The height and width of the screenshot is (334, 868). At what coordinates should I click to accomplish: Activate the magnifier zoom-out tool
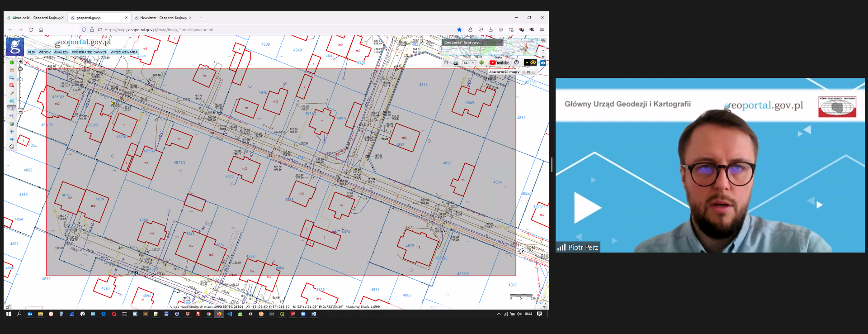point(12,116)
